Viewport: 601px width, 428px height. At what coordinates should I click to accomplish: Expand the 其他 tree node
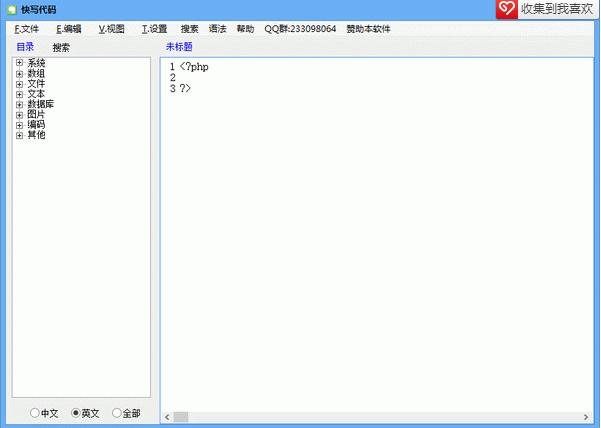tap(20, 135)
